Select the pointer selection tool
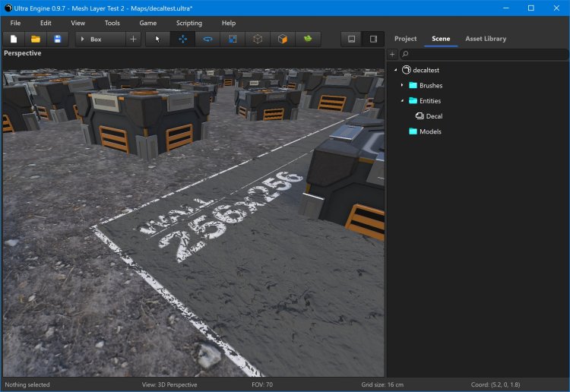Screen dimensions: 570x392 click(158, 39)
